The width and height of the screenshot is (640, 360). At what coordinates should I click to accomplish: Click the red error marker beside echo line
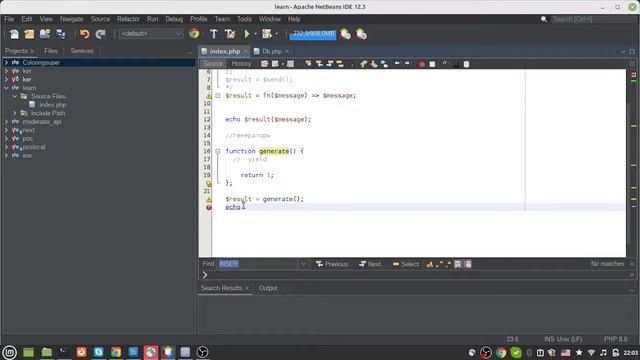pos(209,207)
